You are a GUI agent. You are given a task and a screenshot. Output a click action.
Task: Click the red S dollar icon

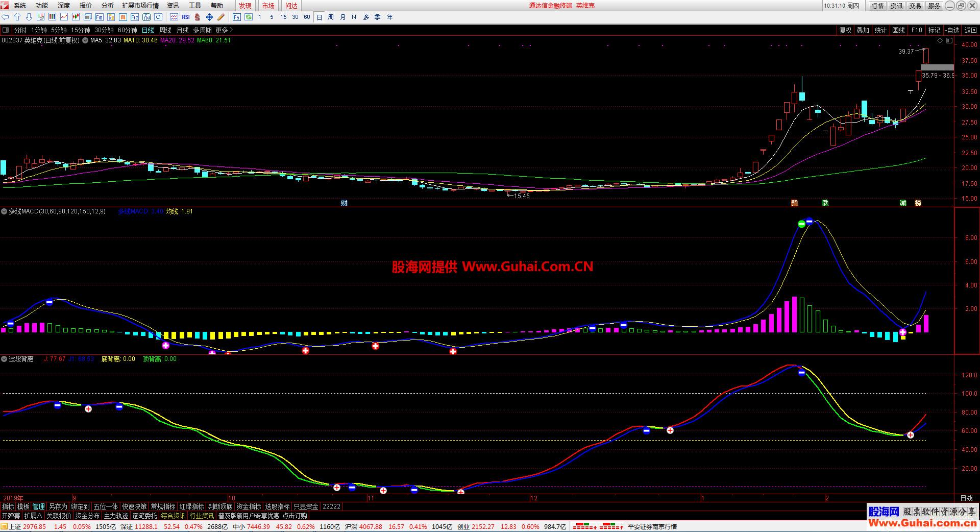(198, 17)
